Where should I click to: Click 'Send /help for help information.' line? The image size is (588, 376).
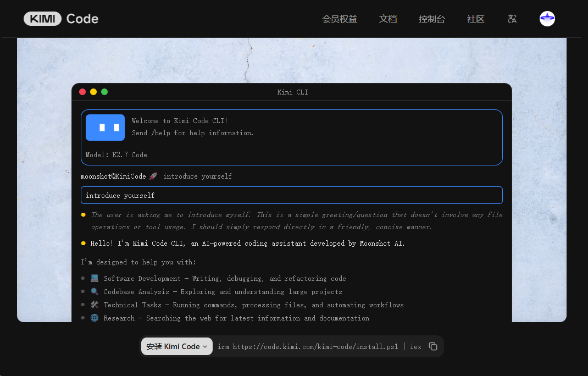[192, 133]
